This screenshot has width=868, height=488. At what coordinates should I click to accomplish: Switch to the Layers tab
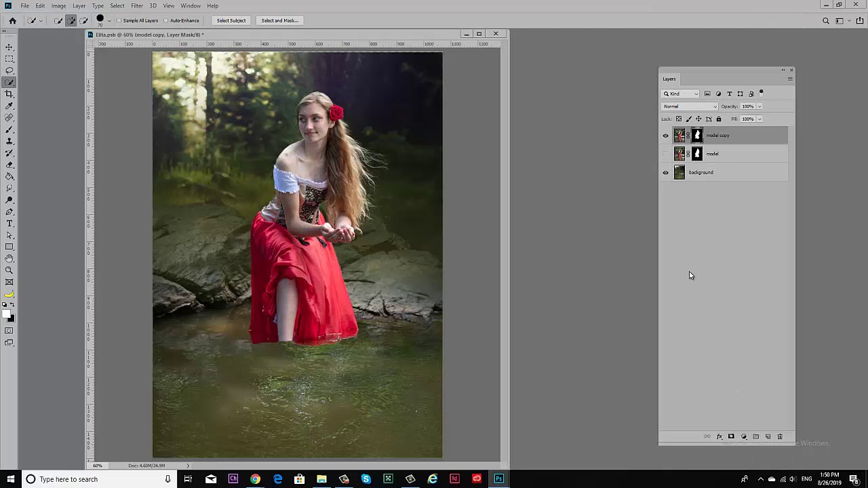(x=669, y=79)
